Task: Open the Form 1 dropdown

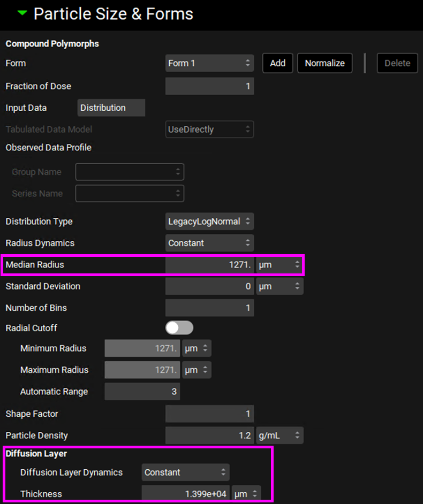Action: (x=209, y=63)
